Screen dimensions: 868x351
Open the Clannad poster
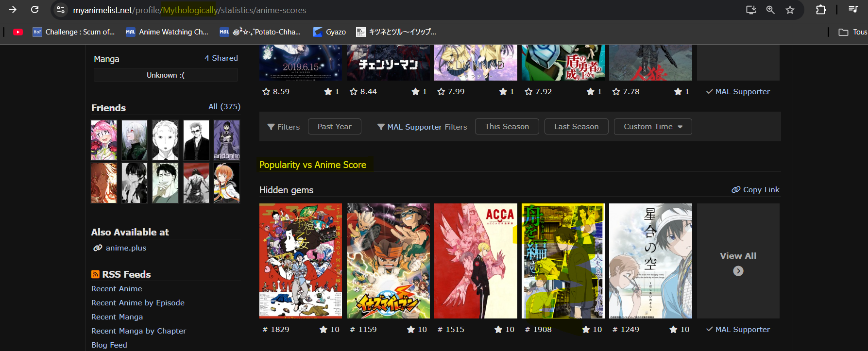tap(476, 63)
